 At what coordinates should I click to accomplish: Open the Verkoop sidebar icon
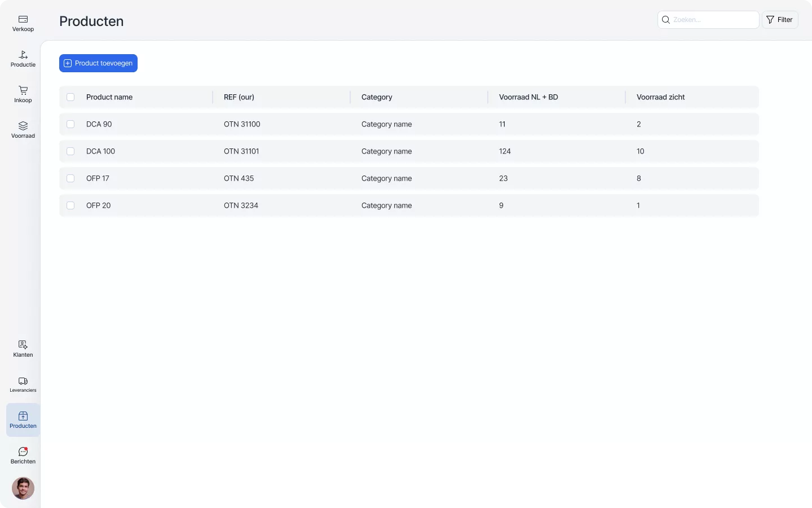pyautogui.click(x=23, y=19)
